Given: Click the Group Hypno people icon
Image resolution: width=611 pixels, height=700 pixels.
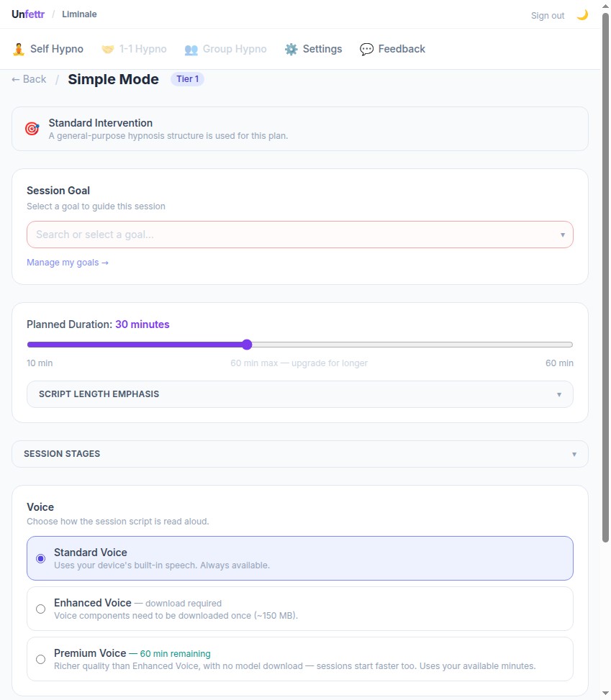Looking at the screenshot, I should coord(191,49).
